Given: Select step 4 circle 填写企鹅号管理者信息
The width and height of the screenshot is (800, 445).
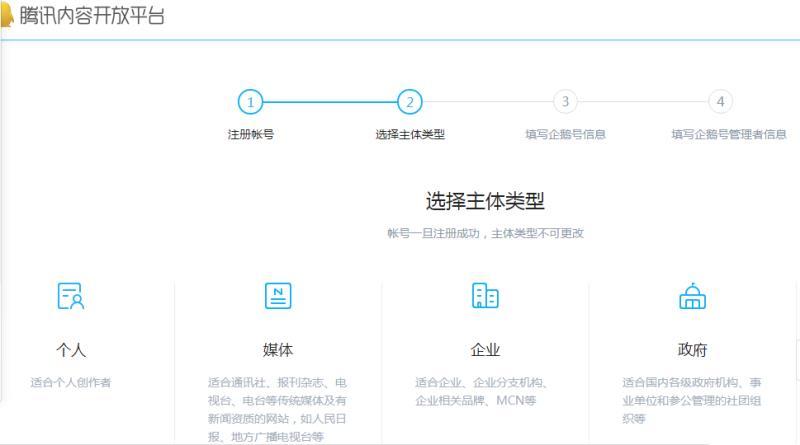Looking at the screenshot, I should coord(720,102).
